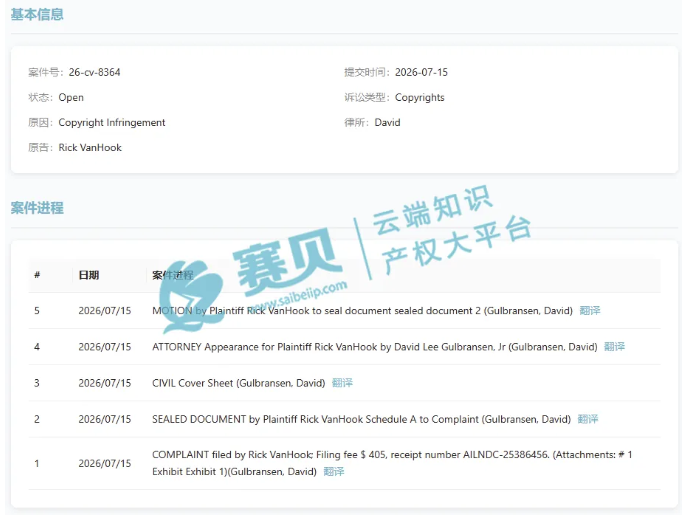
Task: Click row number 1 cell
Action: 37,463
